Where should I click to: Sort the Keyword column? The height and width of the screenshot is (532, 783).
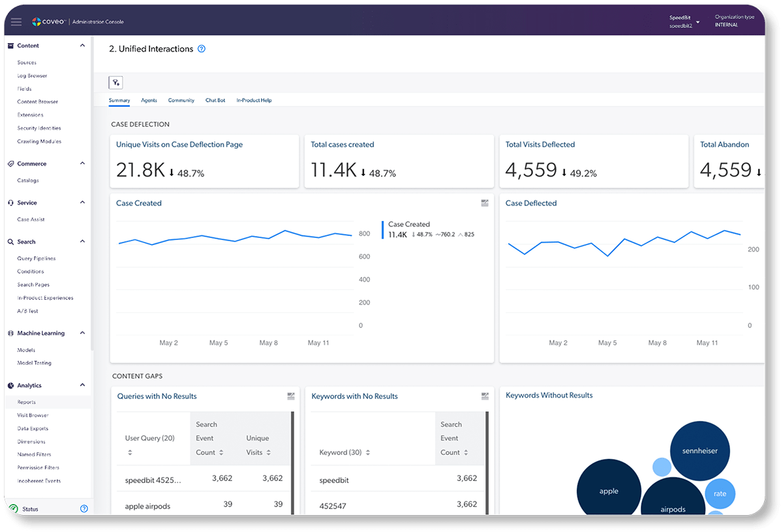coord(367,452)
